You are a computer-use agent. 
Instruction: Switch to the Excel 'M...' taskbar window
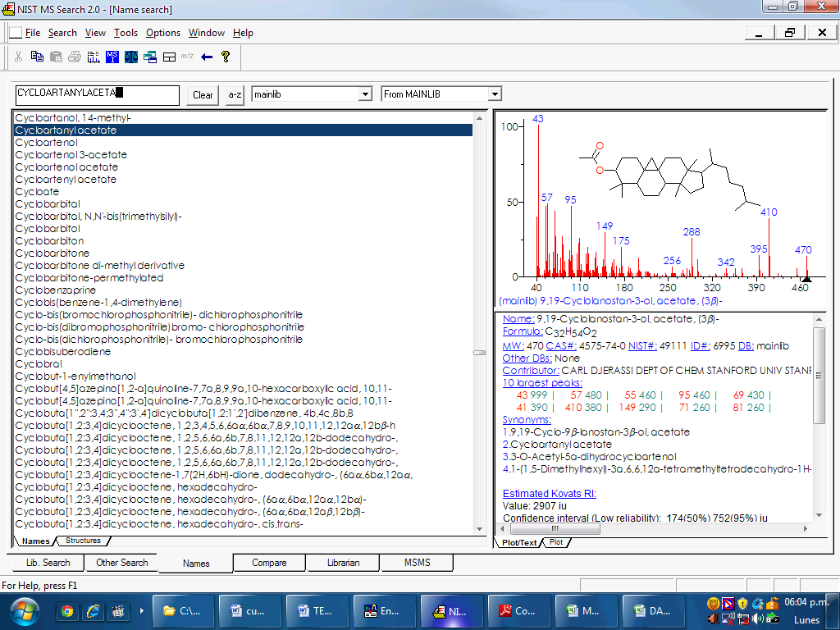coord(584,611)
